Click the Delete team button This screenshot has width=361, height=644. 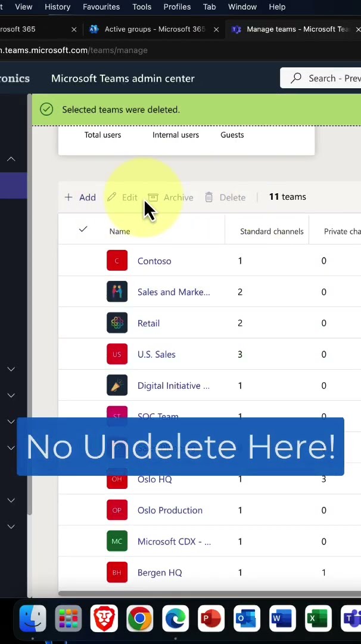point(225,197)
